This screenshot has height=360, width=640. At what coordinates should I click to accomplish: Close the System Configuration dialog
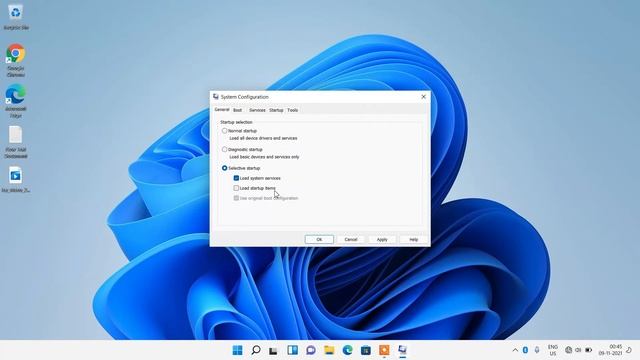pos(423,97)
